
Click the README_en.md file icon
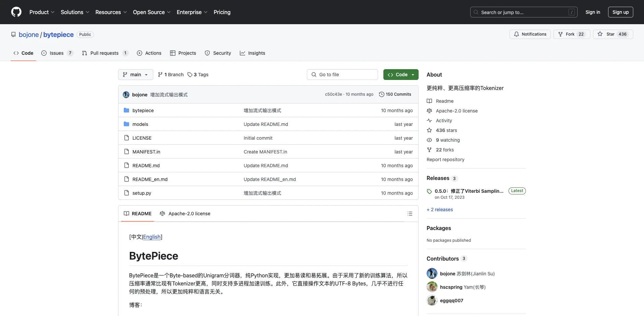tap(126, 179)
